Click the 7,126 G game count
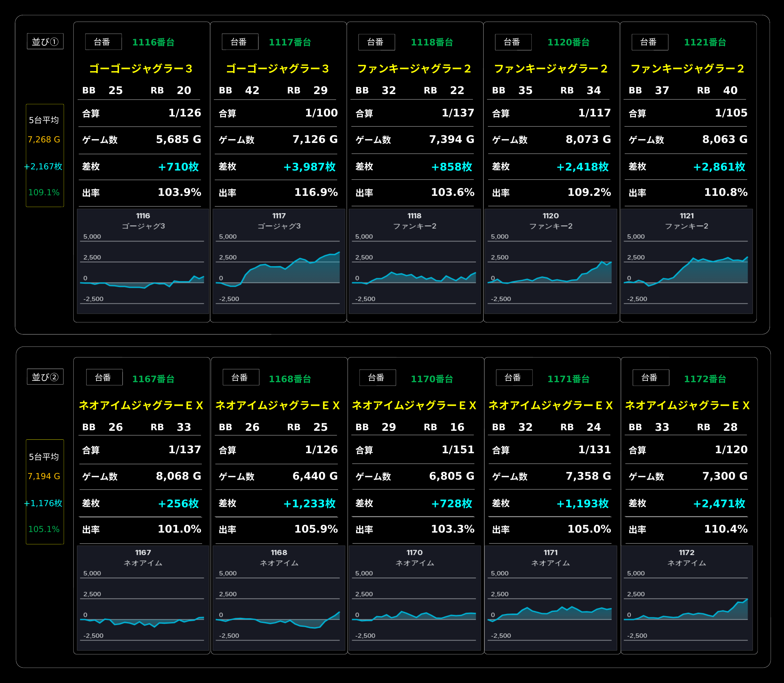Image resolution: width=784 pixels, height=683 pixels. 315,139
